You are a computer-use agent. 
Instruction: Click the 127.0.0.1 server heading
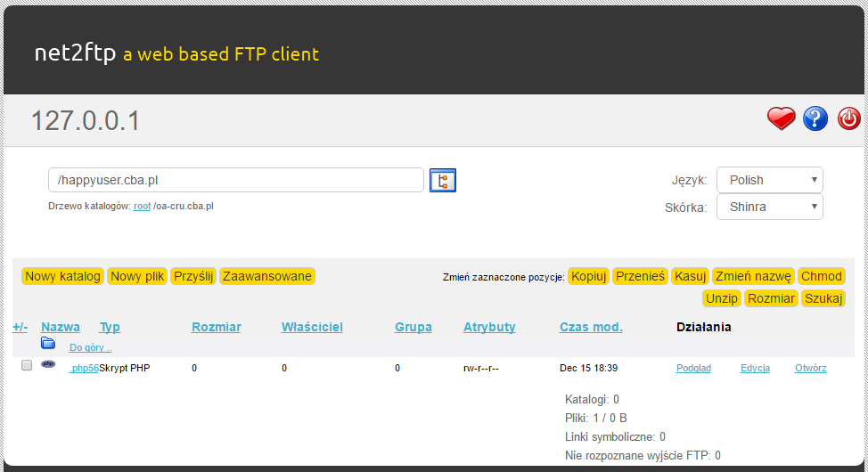pyautogui.click(x=86, y=120)
